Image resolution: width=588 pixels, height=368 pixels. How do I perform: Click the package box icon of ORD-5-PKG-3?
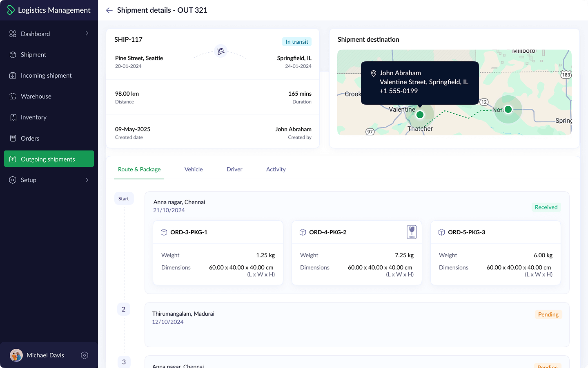tap(441, 232)
